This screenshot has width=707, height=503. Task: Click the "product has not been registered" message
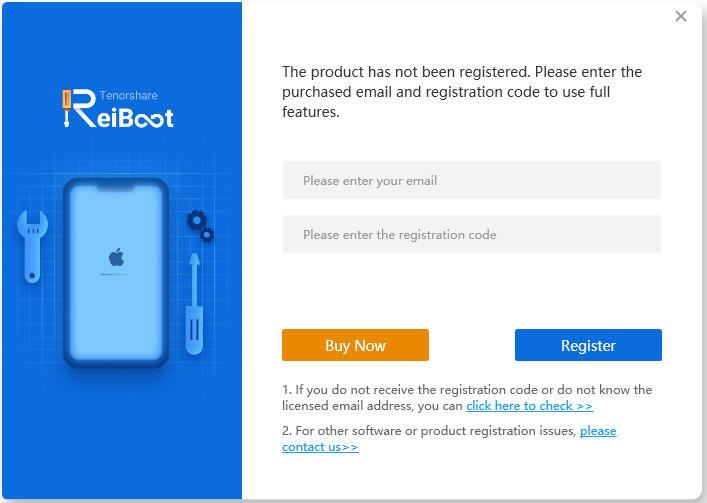pyautogui.click(x=462, y=92)
